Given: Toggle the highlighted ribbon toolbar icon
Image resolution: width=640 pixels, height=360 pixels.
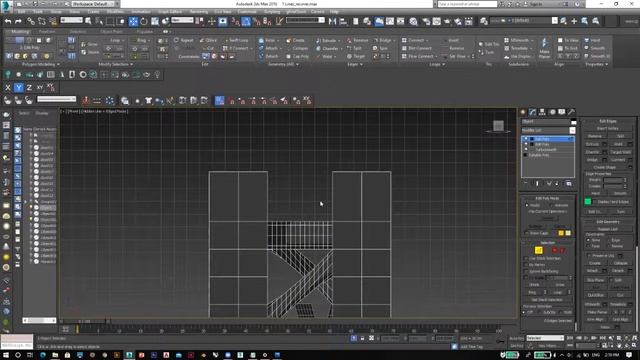Looking at the screenshot, I should point(379,21).
